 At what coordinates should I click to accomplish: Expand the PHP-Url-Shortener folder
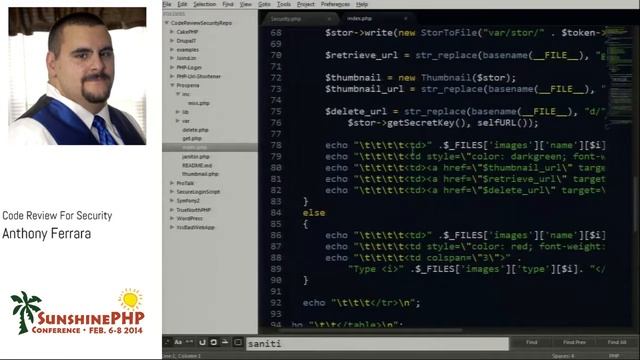(172, 76)
